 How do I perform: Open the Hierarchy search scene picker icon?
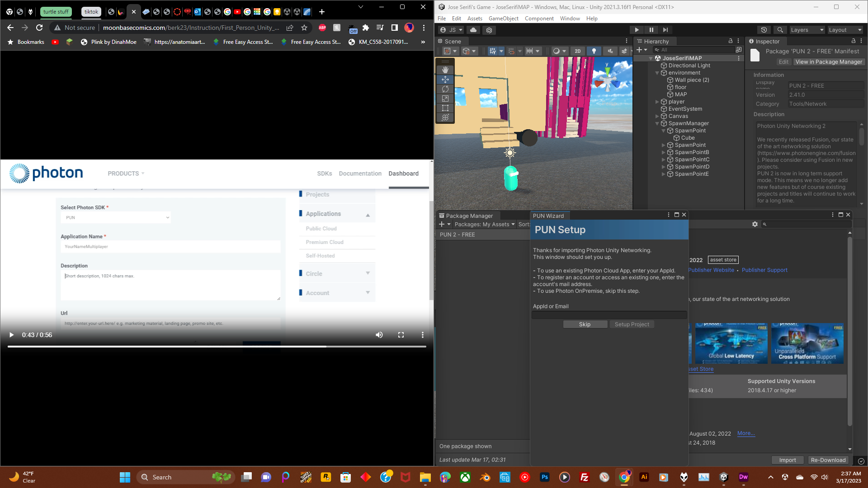[739, 50]
